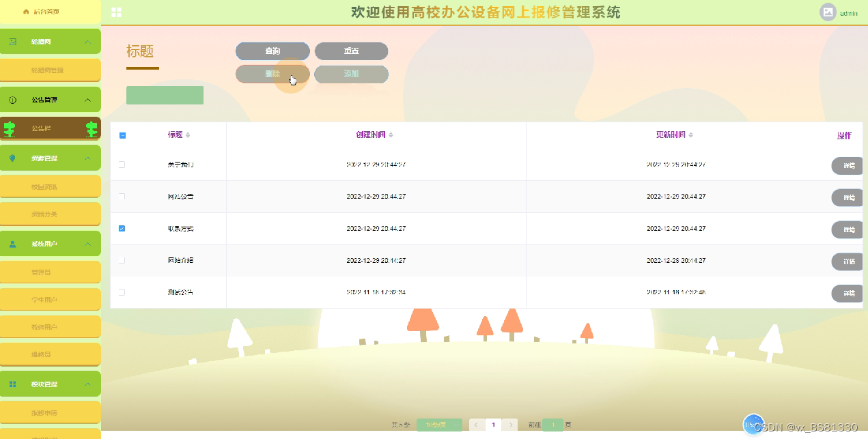868x439 pixels.
Task: Open 详情 for 测试公告 row
Action: pos(848,294)
